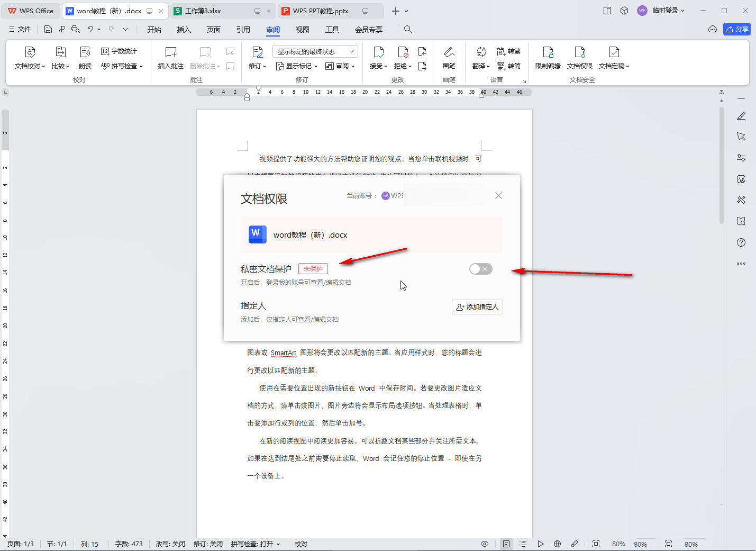Open the 文件 menu

tap(20, 29)
